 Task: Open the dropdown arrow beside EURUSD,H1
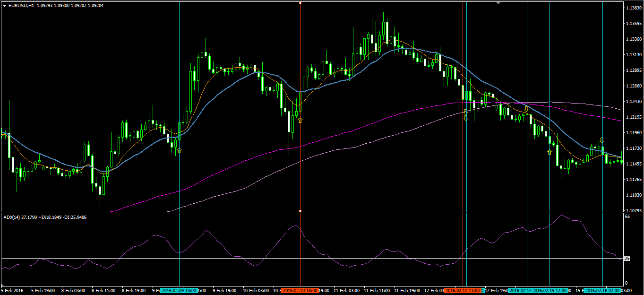[4, 5]
